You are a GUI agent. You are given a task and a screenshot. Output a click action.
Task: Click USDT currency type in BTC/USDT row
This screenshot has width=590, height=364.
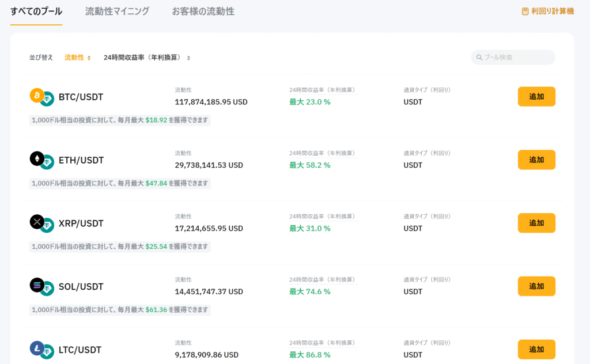click(x=413, y=102)
